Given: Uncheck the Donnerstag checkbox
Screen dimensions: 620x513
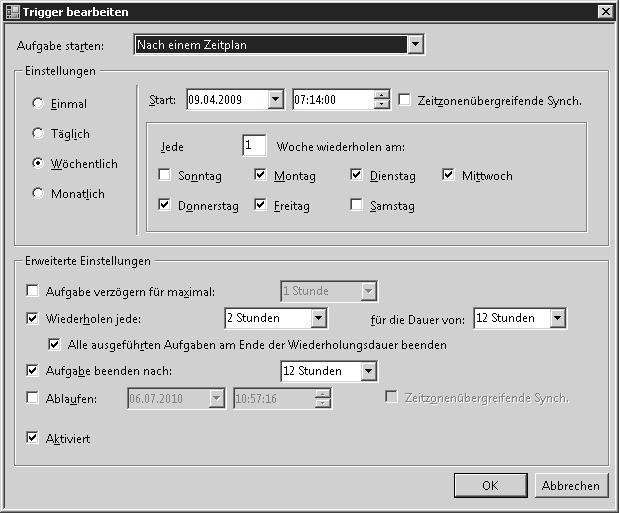Looking at the screenshot, I should click(x=164, y=204).
